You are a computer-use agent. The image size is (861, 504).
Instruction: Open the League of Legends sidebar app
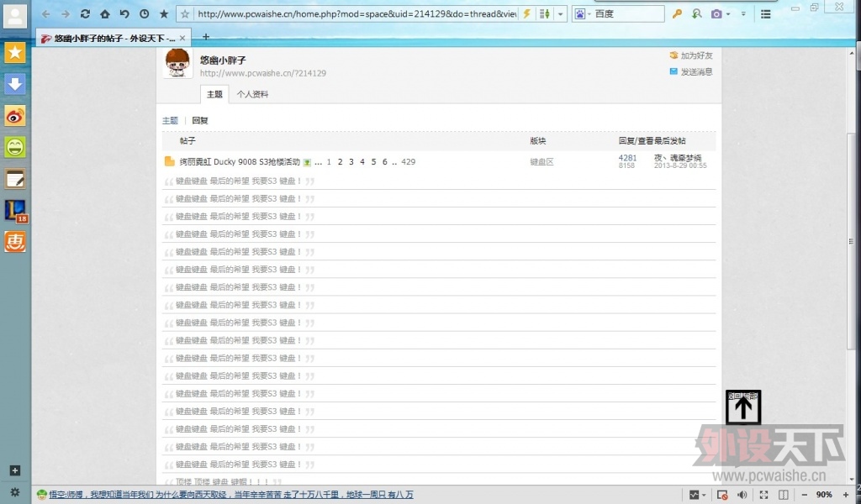pyautogui.click(x=15, y=211)
